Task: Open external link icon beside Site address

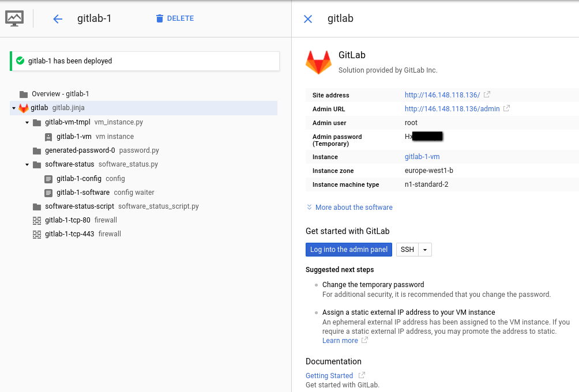Action: (487, 95)
